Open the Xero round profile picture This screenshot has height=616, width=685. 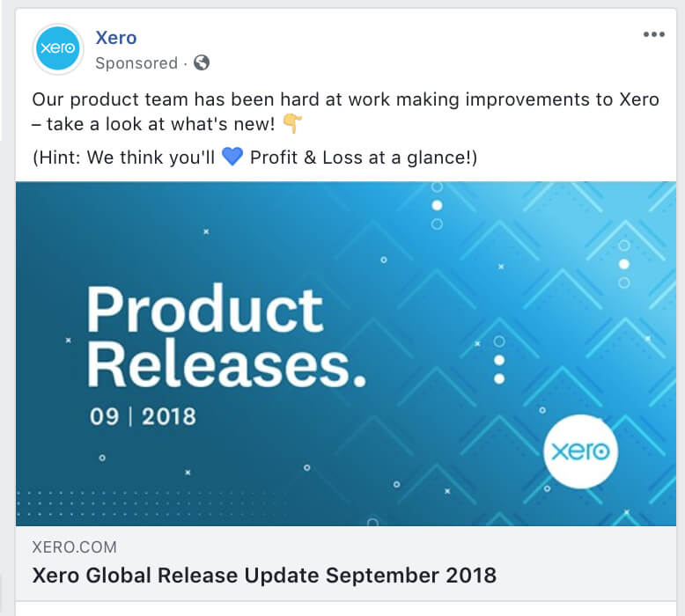(x=57, y=48)
